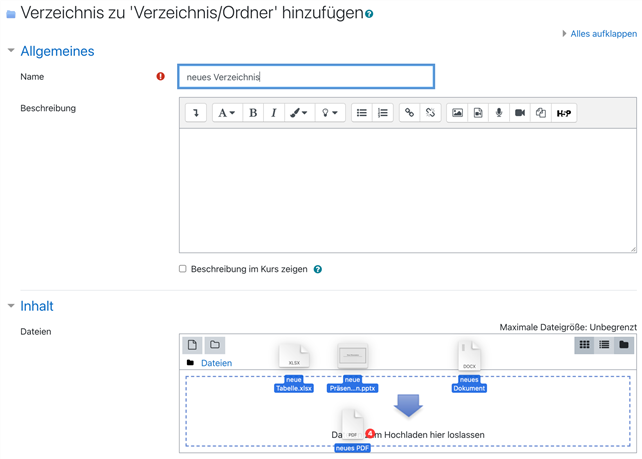The height and width of the screenshot is (459, 642).
Task: Create an unordered bullet list
Action: [x=362, y=113]
